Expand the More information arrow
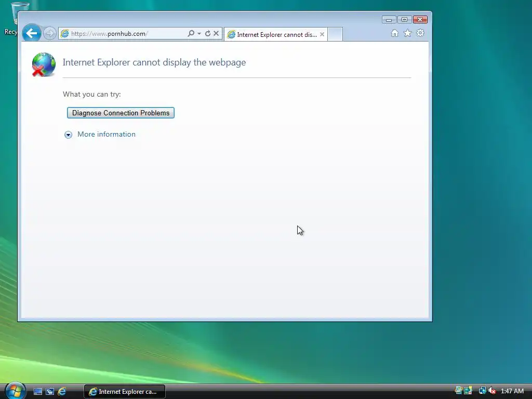The image size is (532, 399). (68, 135)
